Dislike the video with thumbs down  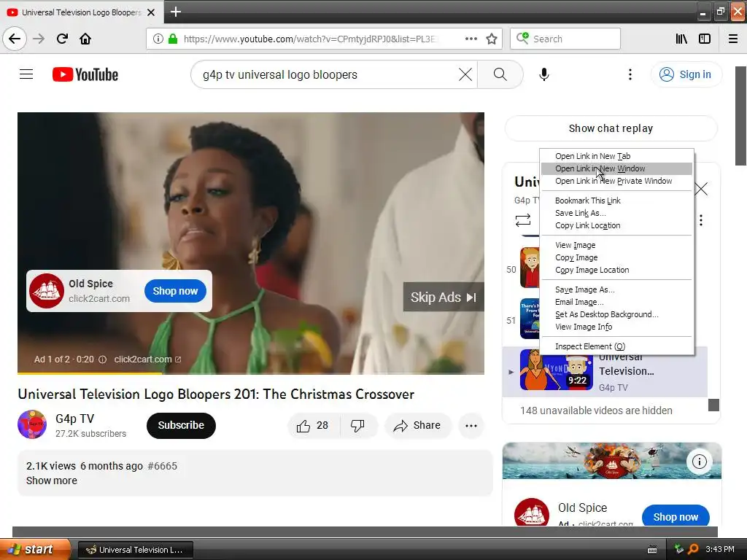click(x=357, y=425)
